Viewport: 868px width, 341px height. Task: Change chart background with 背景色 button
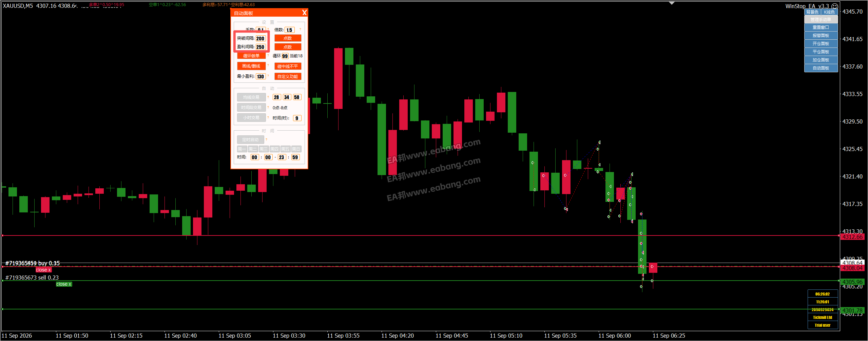click(812, 12)
